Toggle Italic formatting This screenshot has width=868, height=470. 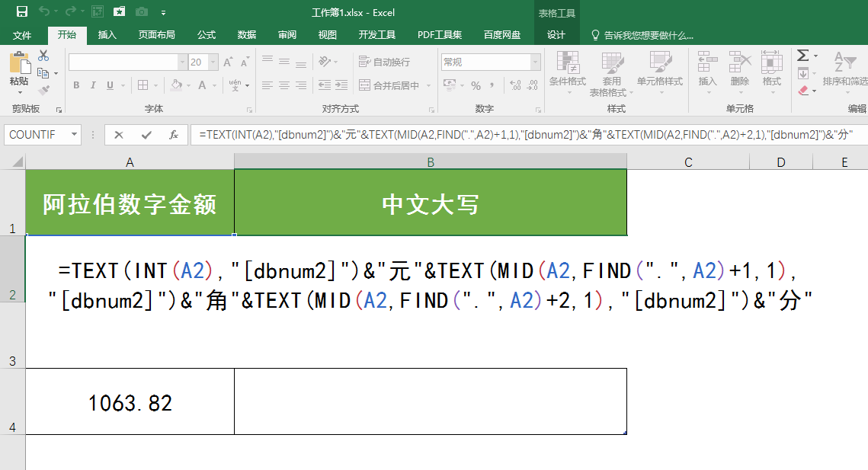tap(93, 85)
